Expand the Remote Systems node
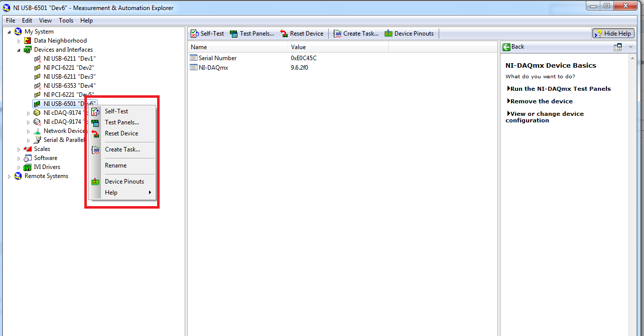 click(10, 176)
